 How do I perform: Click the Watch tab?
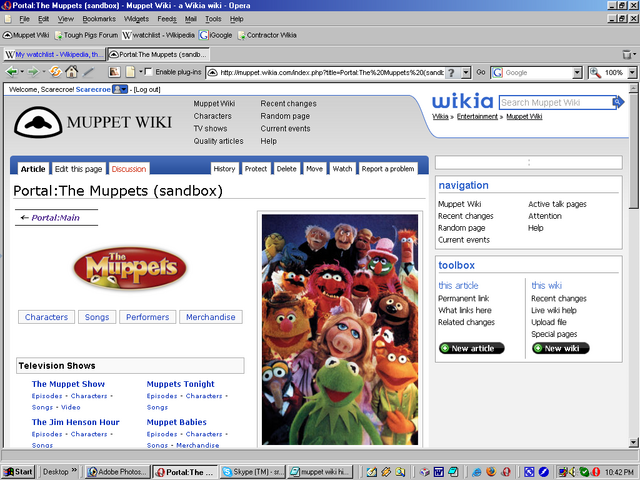[x=342, y=169]
